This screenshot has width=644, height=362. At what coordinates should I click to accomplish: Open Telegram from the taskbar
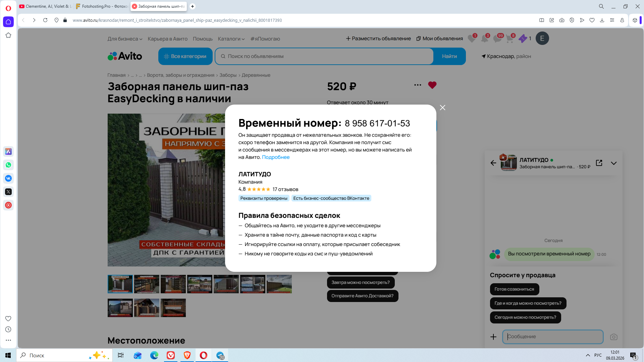click(x=220, y=355)
